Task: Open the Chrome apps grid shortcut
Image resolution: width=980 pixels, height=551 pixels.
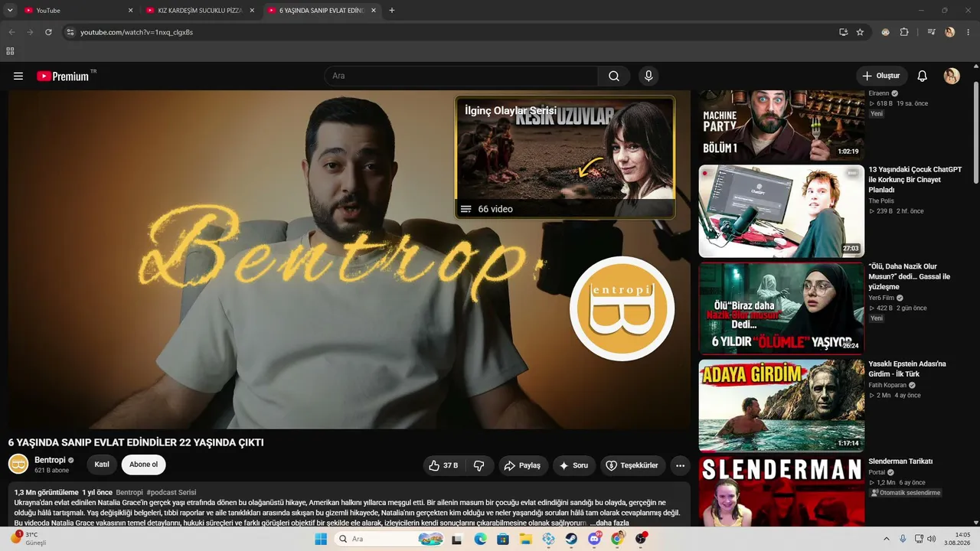Action: point(10,51)
